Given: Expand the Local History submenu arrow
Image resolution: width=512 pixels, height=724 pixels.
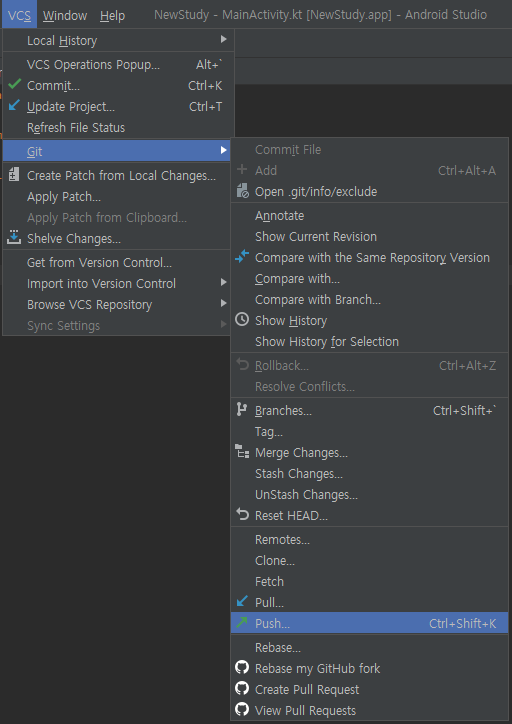Looking at the screenshot, I should 223,40.
